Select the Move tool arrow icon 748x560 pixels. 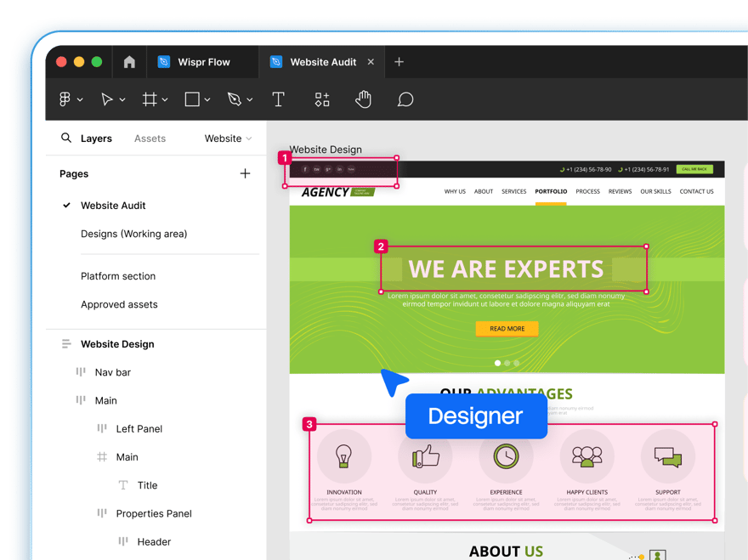pos(107,99)
